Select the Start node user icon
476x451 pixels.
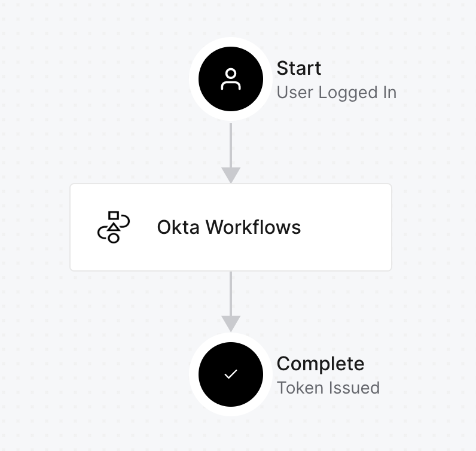click(x=231, y=79)
